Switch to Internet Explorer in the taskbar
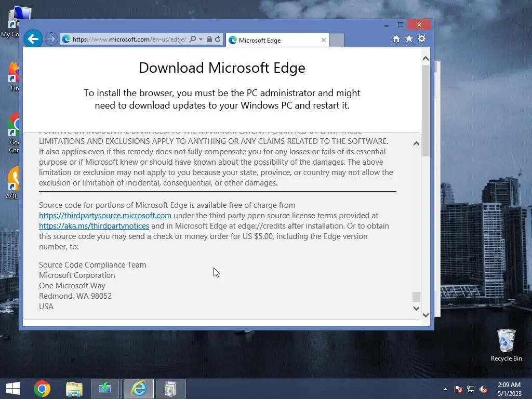This screenshot has width=532, height=399. click(138, 389)
